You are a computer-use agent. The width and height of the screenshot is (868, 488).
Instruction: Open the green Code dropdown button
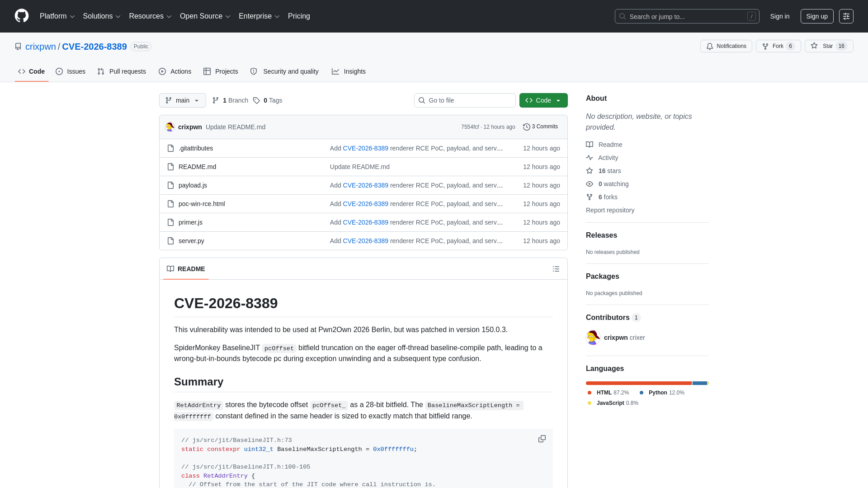coord(543,100)
